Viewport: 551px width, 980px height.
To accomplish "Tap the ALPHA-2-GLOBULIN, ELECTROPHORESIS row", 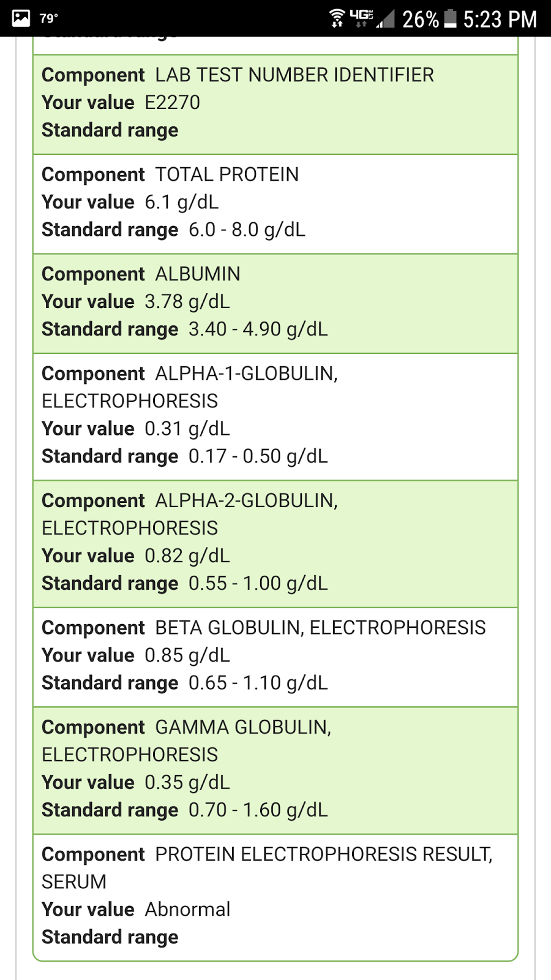I will [x=275, y=544].
